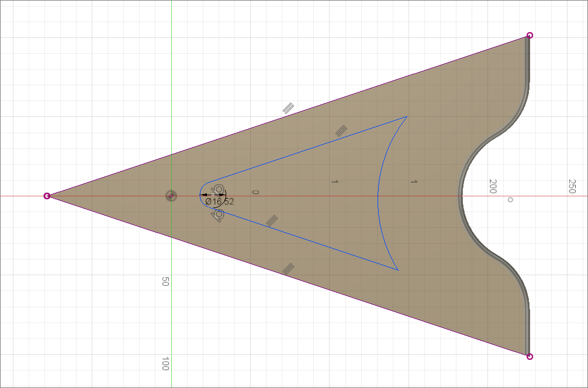588x388 pixels.
Task: Select the magenta sketch point at bottom-right corner
Action: (x=530, y=356)
